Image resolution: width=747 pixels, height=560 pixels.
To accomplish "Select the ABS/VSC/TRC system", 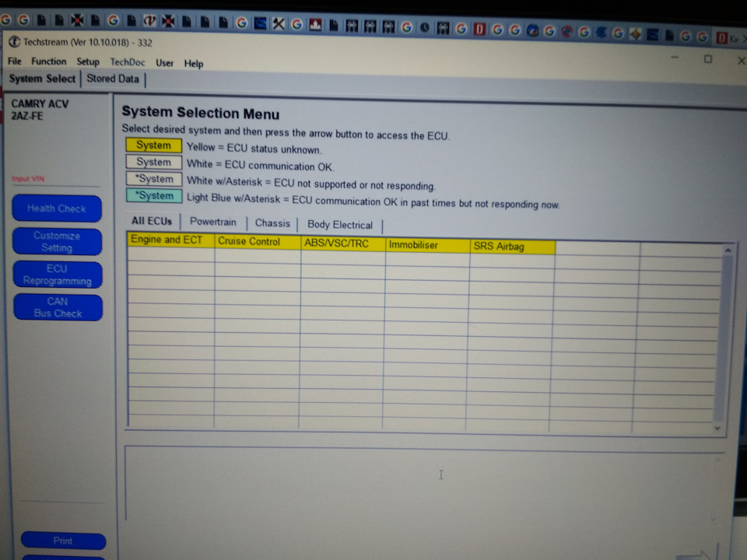I will (x=343, y=243).
